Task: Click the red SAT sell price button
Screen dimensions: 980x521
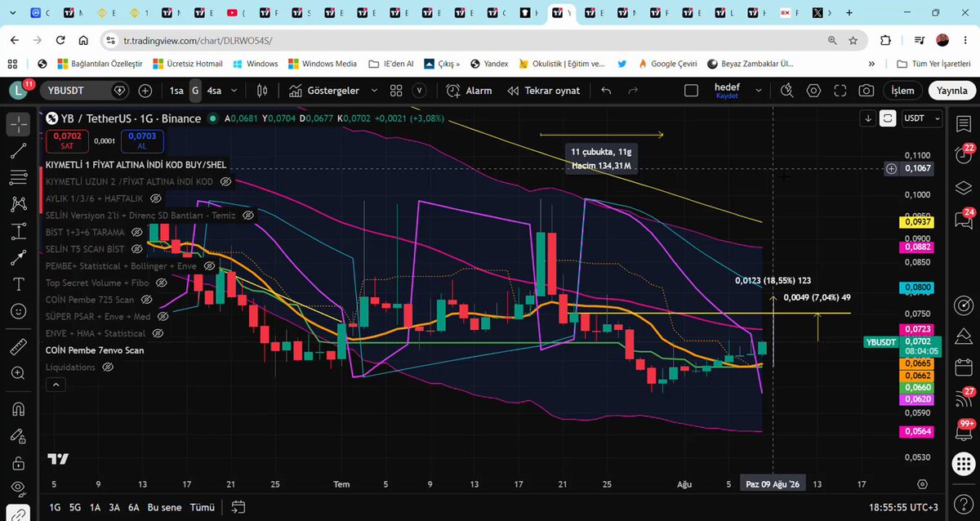Action: (x=67, y=141)
